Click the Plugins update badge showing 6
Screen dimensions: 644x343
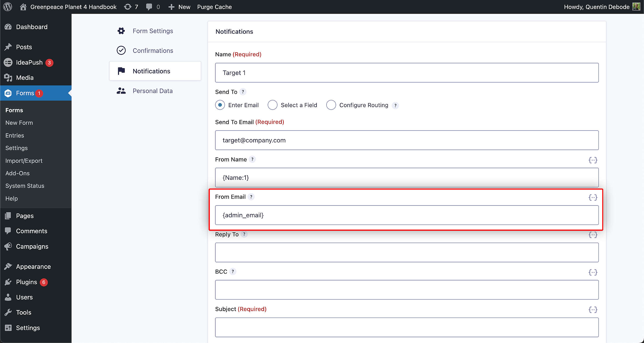[x=44, y=282]
